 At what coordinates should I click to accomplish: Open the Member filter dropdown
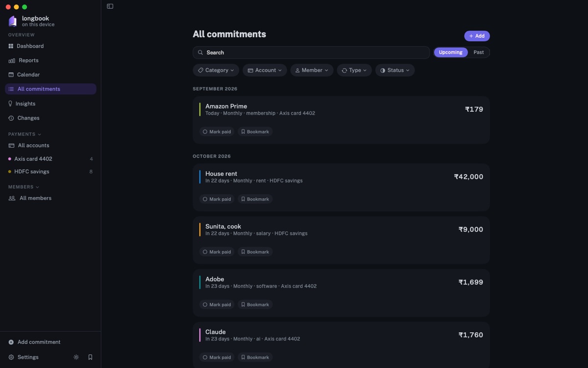pos(312,70)
